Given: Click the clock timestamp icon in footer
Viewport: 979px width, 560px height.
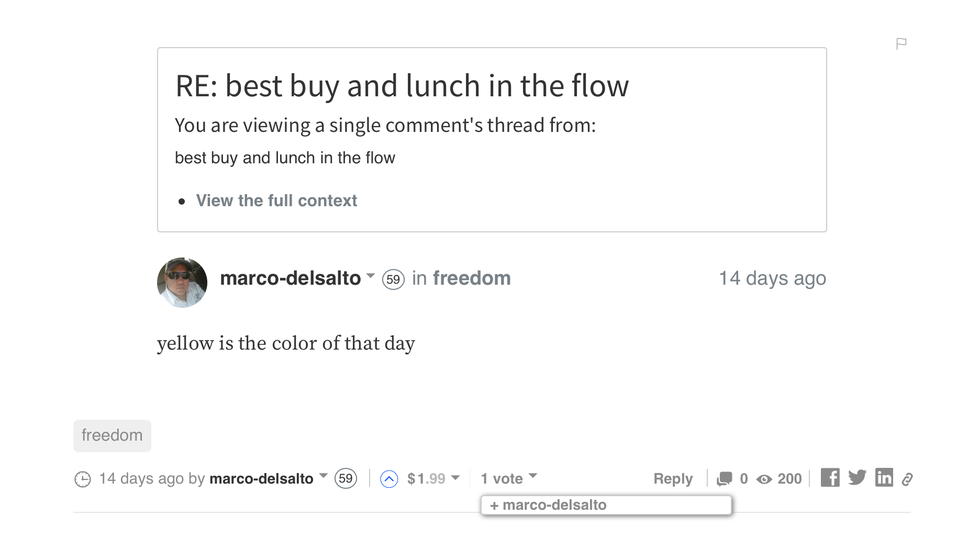Looking at the screenshot, I should pyautogui.click(x=83, y=479).
